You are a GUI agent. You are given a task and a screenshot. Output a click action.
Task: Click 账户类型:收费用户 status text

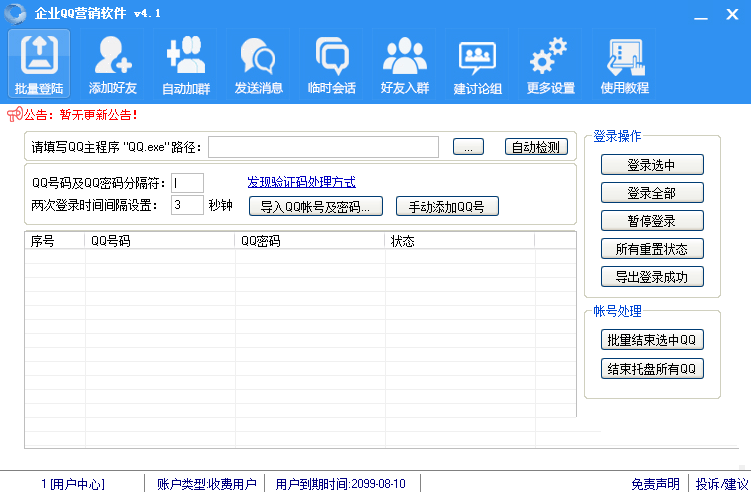tap(206, 484)
